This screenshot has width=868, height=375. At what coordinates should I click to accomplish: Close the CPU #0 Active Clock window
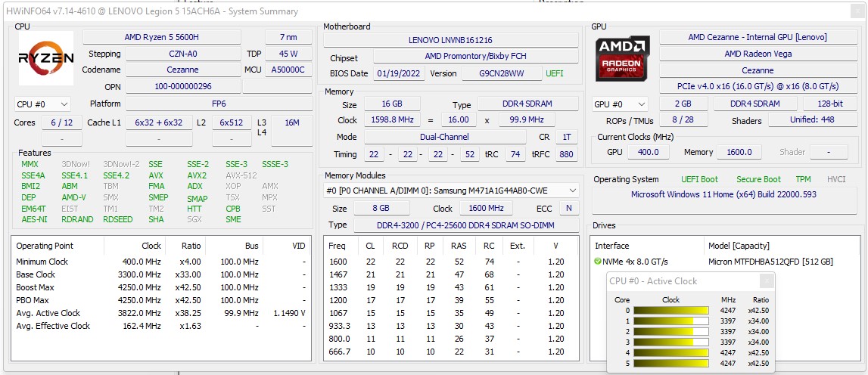(767, 281)
